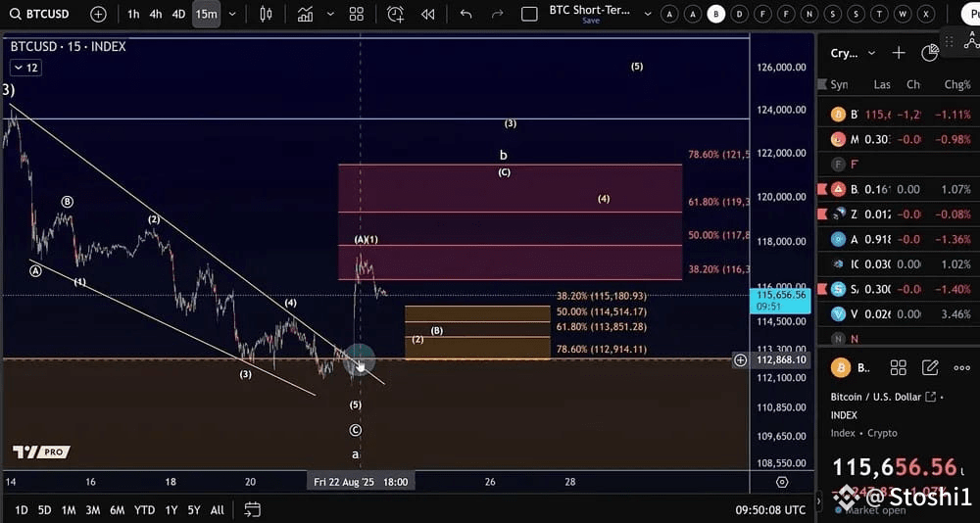Select the watchlist row showing 1.02%
Viewport: 980px width, 523px height.
[899, 264]
